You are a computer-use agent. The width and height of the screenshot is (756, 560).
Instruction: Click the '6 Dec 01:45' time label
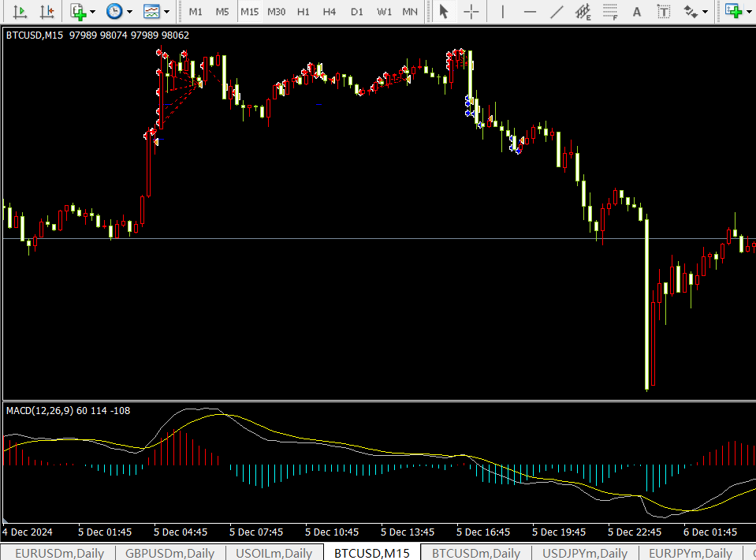[x=710, y=532]
